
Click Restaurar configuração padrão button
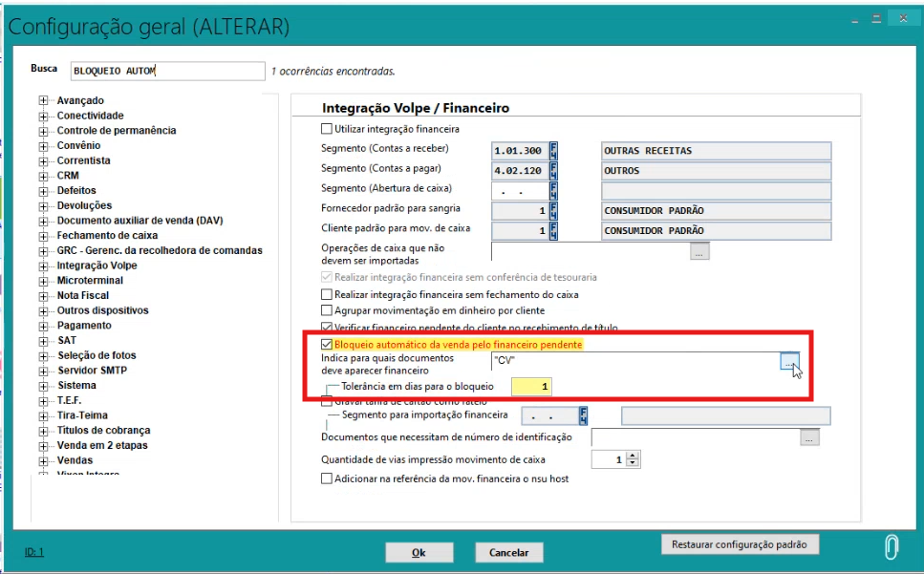pos(739,544)
